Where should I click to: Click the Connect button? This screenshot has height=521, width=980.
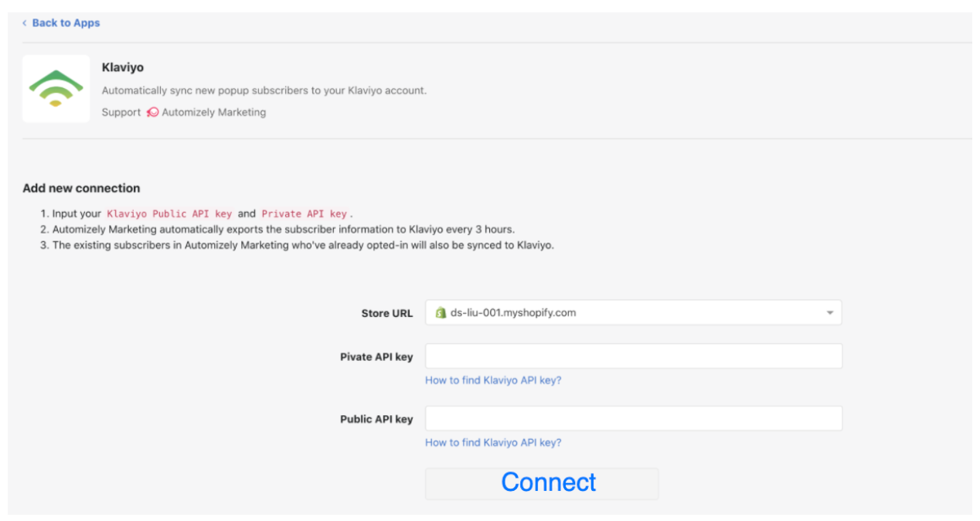point(542,483)
